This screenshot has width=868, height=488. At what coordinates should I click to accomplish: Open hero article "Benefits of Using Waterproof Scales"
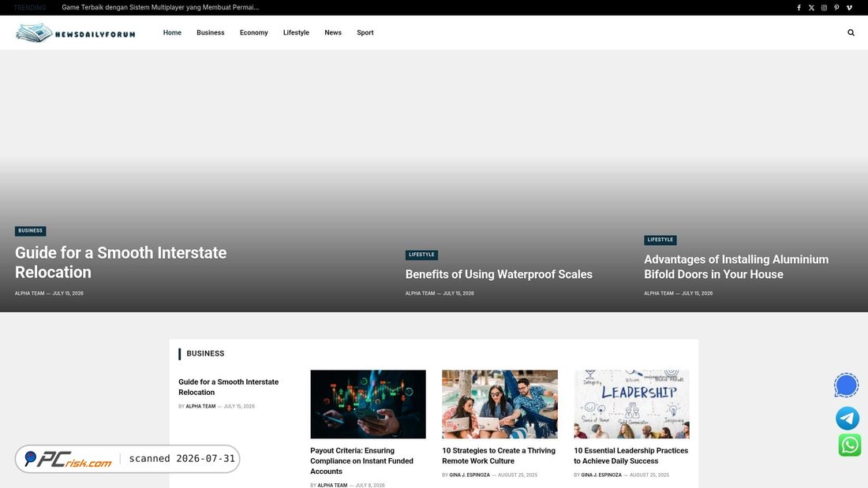pos(499,274)
